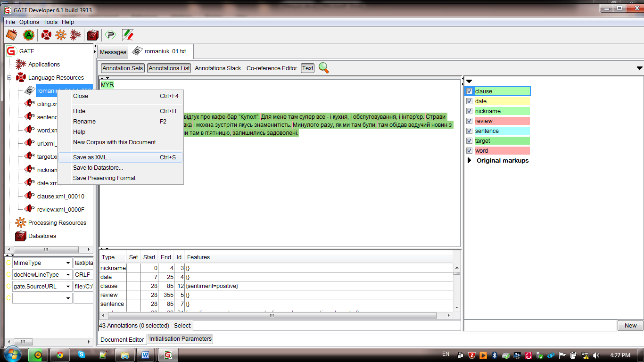
Task: Click the clause green color label
Action: tap(502, 91)
